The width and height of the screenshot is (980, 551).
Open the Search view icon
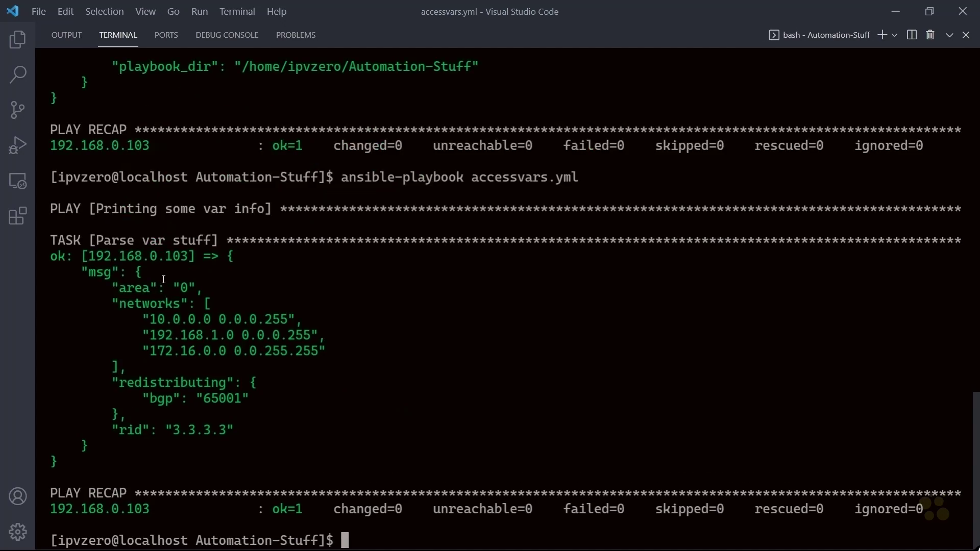(x=18, y=74)
